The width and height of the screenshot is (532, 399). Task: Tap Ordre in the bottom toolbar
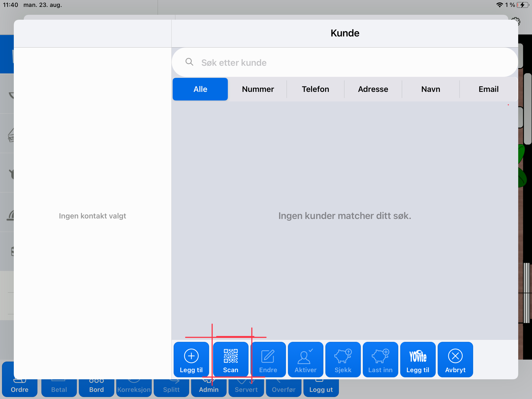coord(20,388)
